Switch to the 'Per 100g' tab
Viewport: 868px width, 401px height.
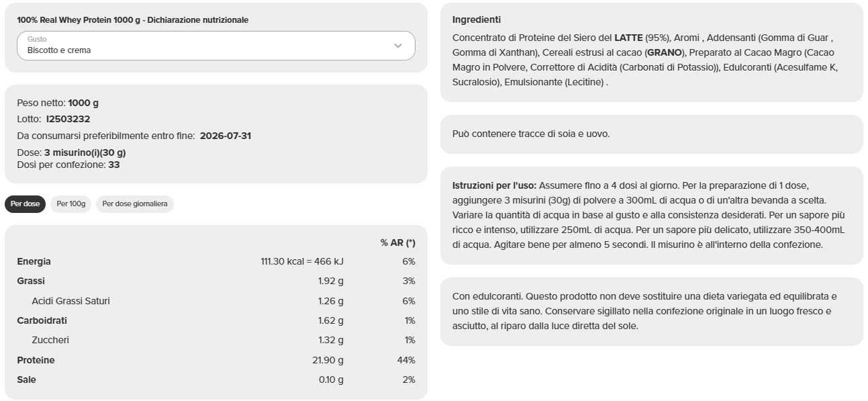71,204
